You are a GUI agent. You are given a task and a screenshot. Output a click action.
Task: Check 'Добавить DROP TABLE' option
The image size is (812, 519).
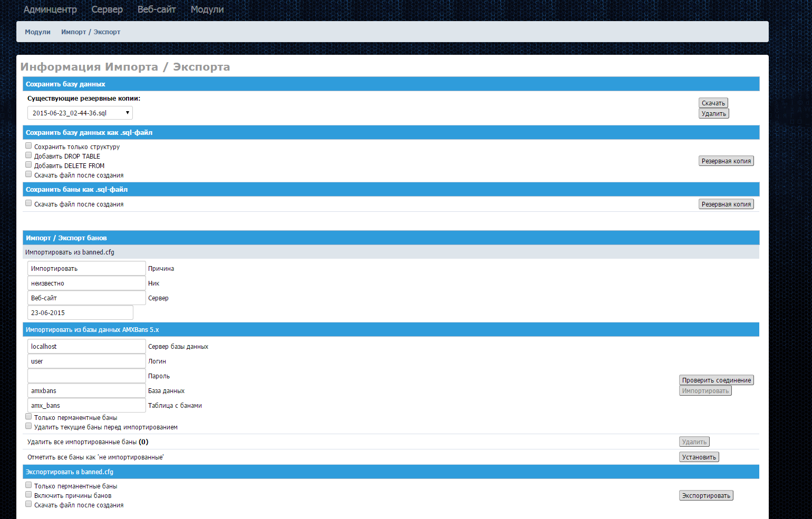pyautogui.click(x=28, y=155)
